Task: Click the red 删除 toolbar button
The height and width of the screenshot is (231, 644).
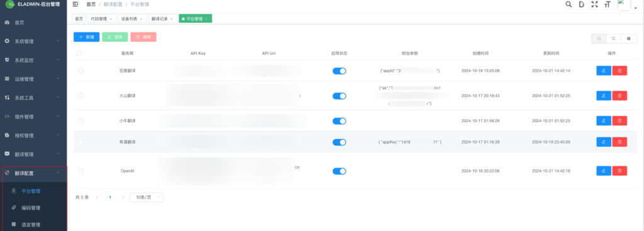Action: coord(143,37)
